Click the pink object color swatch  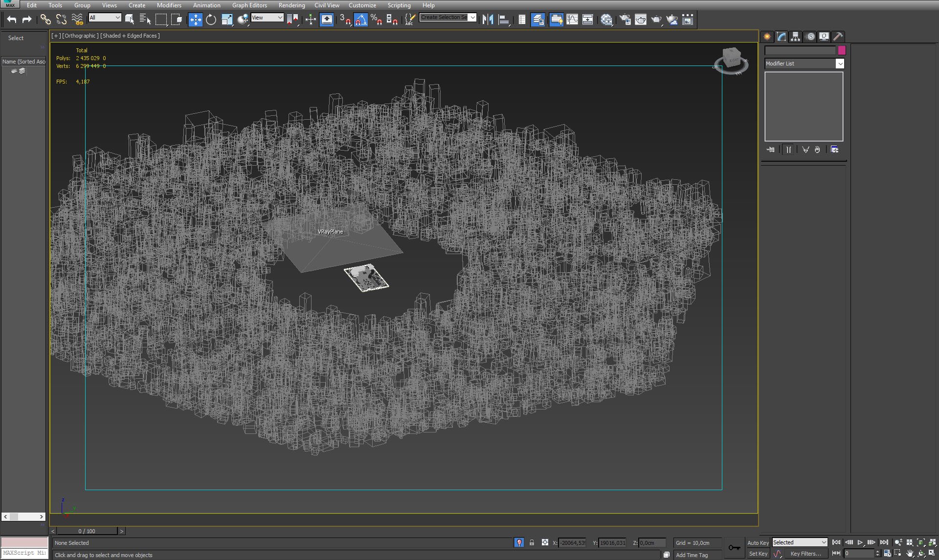click(x=842, y=50)
